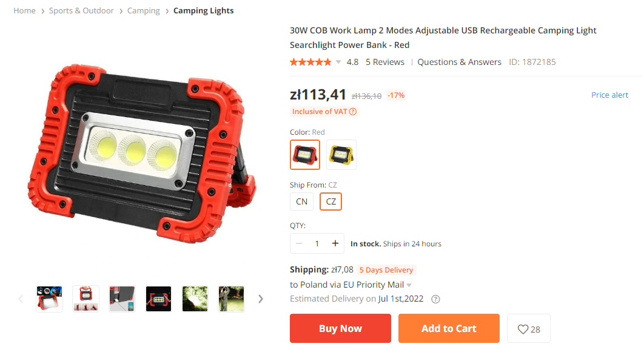Choose the yellow lamp color variant

click(x=341, y=155)
